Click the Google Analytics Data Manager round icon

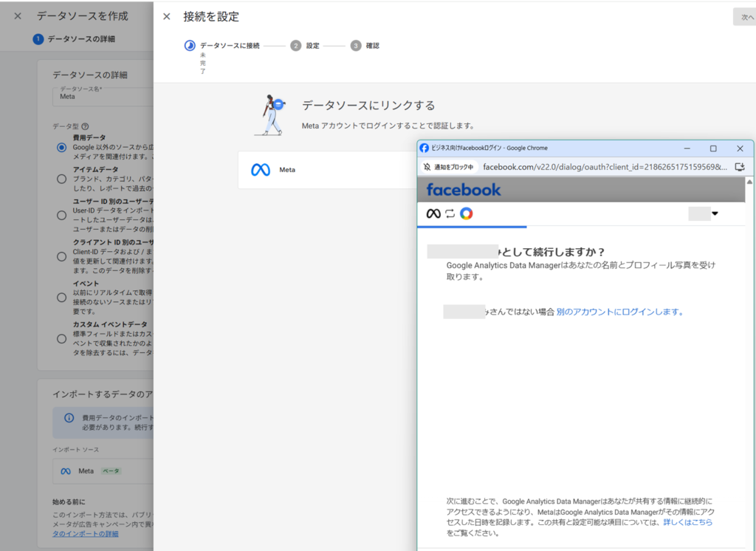tap(466, 213)
